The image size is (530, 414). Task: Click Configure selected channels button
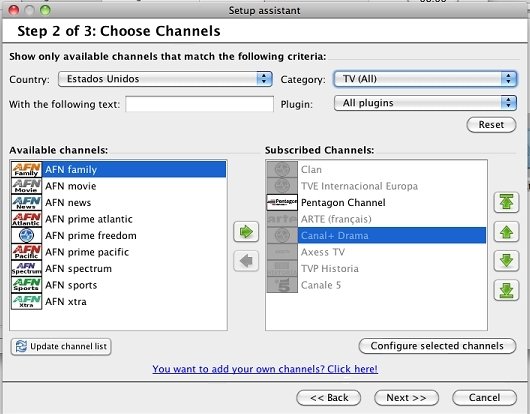(437, 346)
